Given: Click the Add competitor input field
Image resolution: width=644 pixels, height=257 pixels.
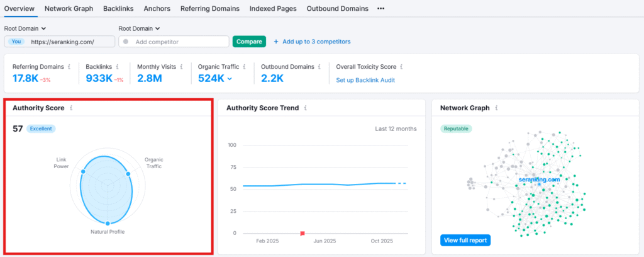Looking at the screenshot, I should click(179, 42).
